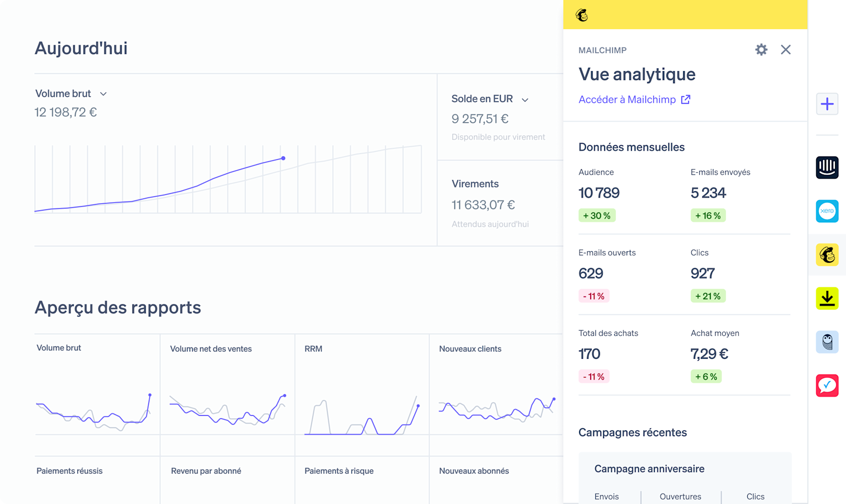Screen dimensions: 846x504
Task: Click E-mails ouverts value 629
Action: click(591, 273)
